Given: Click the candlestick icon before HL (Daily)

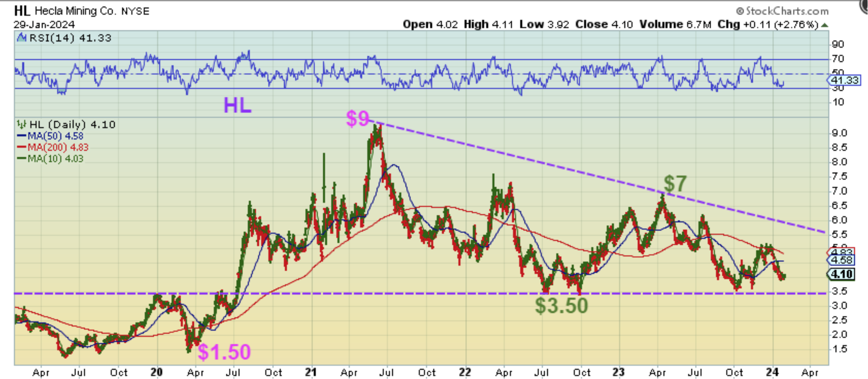Looking at the screenshot, I should [x=21, y=125].
